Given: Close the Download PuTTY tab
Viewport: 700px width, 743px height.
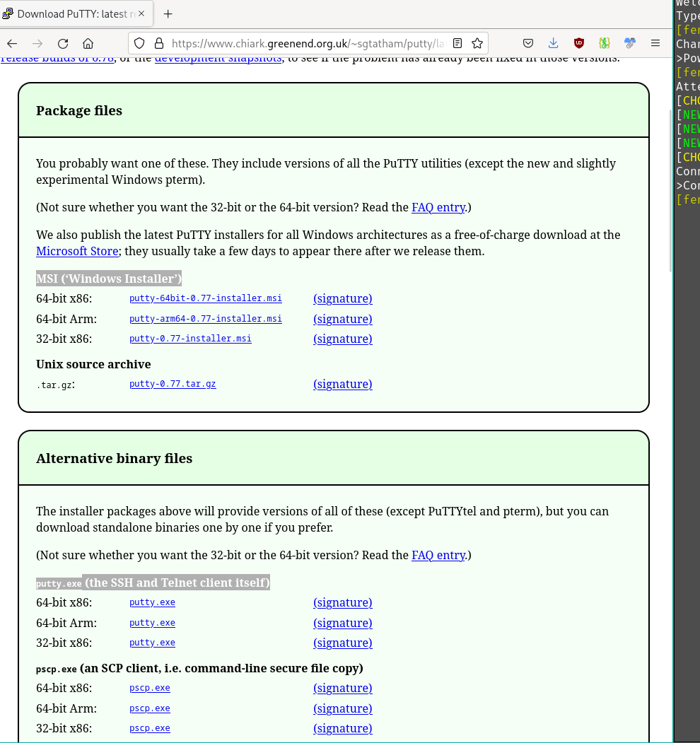Looking at the screenshot, I should (141, 14).
